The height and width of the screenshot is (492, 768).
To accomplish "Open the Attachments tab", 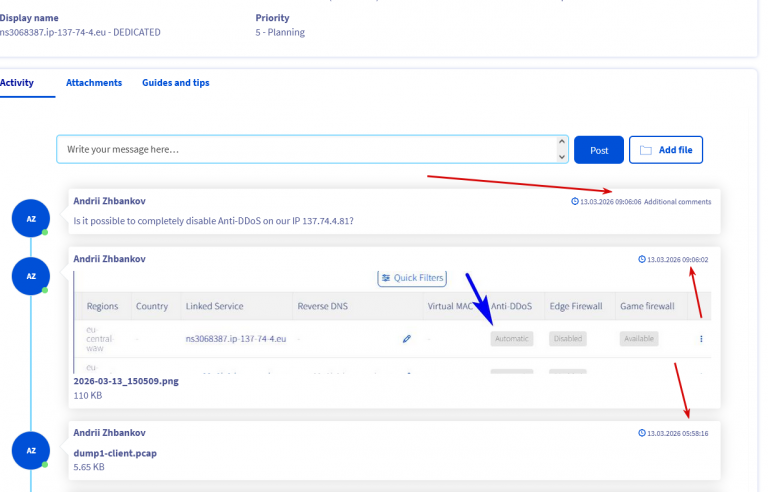I will (94, 83).
